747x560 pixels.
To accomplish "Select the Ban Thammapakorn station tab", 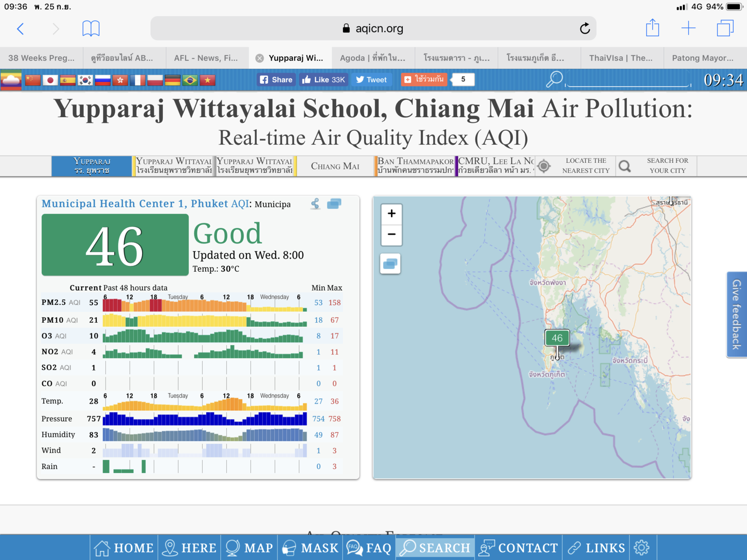I will pos(415,166).
